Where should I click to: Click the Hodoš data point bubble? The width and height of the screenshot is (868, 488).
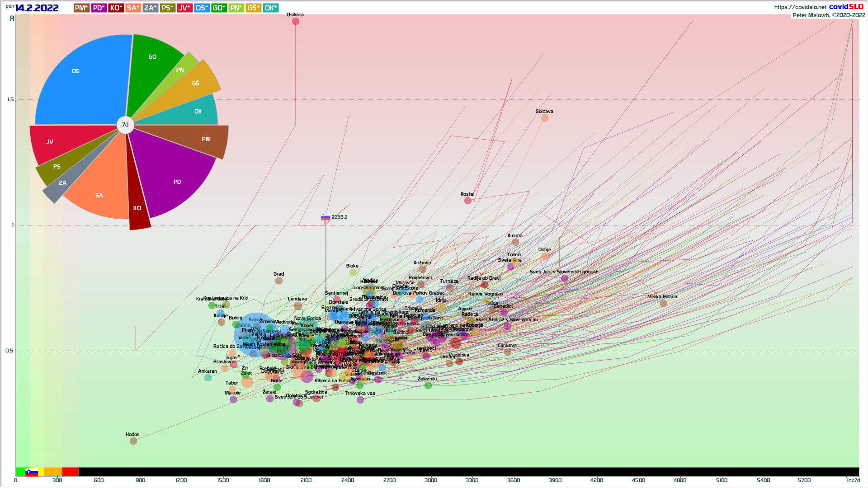coord(133,441)
